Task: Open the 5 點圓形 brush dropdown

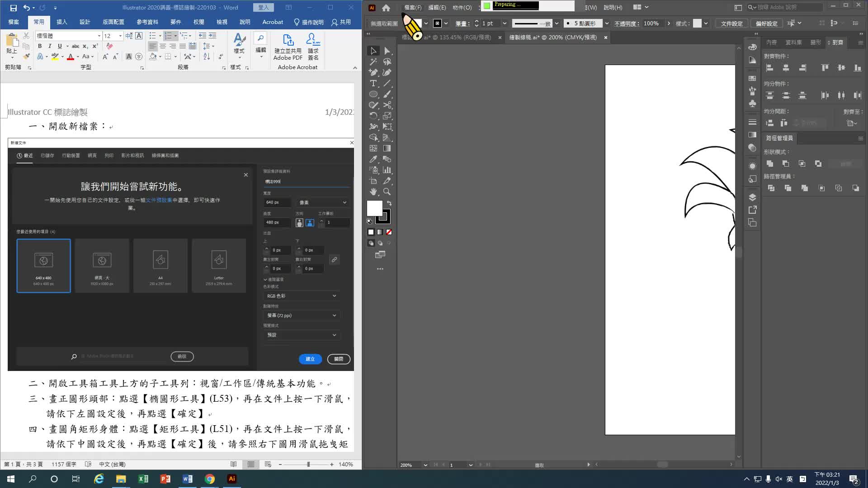Action: pos(607,23)
